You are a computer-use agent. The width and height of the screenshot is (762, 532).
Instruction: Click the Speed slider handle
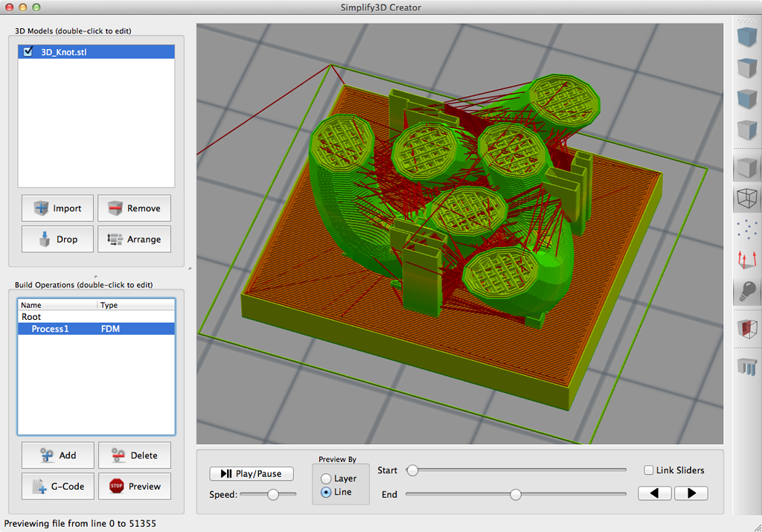tap(273, 494)
